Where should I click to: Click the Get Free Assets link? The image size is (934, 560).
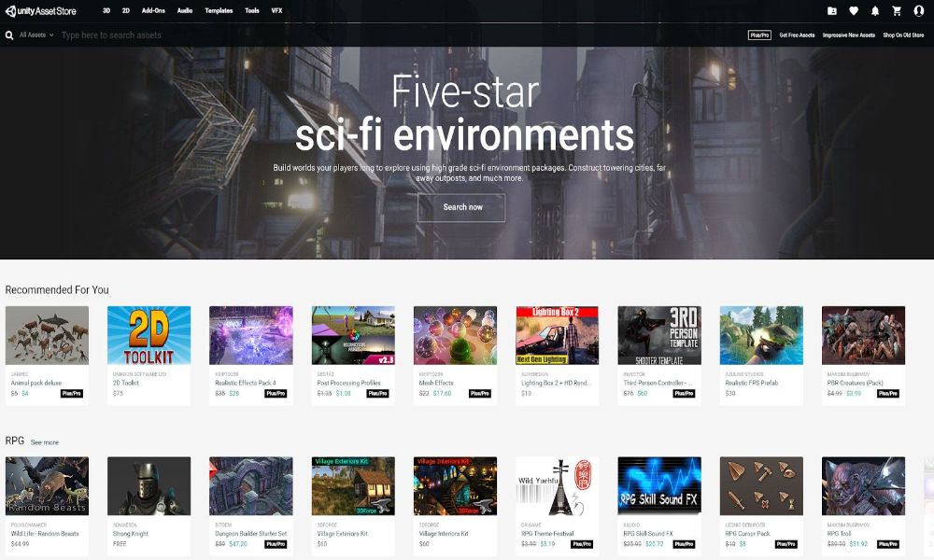pos(796,34)
